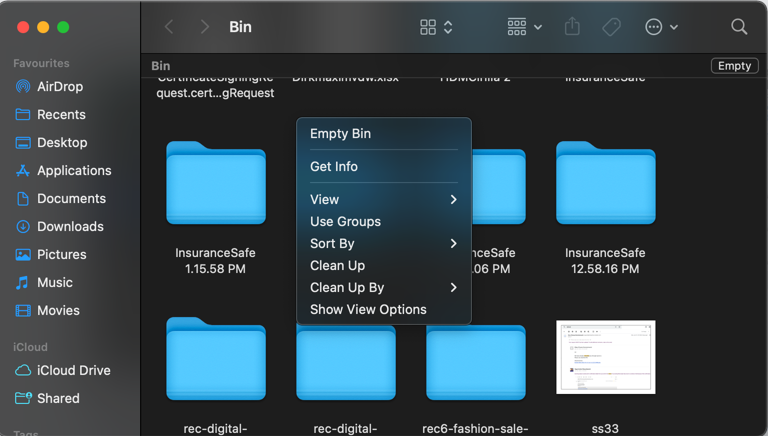Viewport: 768px width, 436px height.
Task: Click the InsuranceSafe 12.58.16 PM file name
Action: (605, 261)
